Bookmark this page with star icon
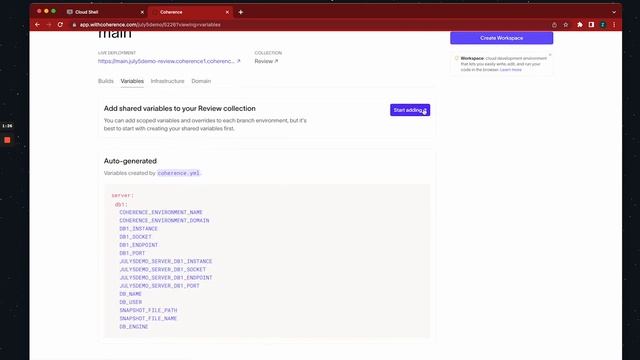640x360 pixels. click(566, 25)
